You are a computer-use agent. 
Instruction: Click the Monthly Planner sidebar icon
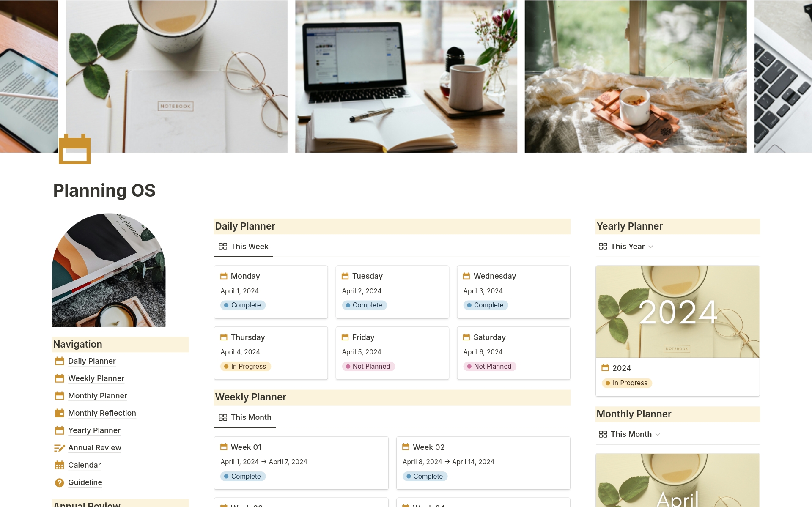tap(59, 395)
